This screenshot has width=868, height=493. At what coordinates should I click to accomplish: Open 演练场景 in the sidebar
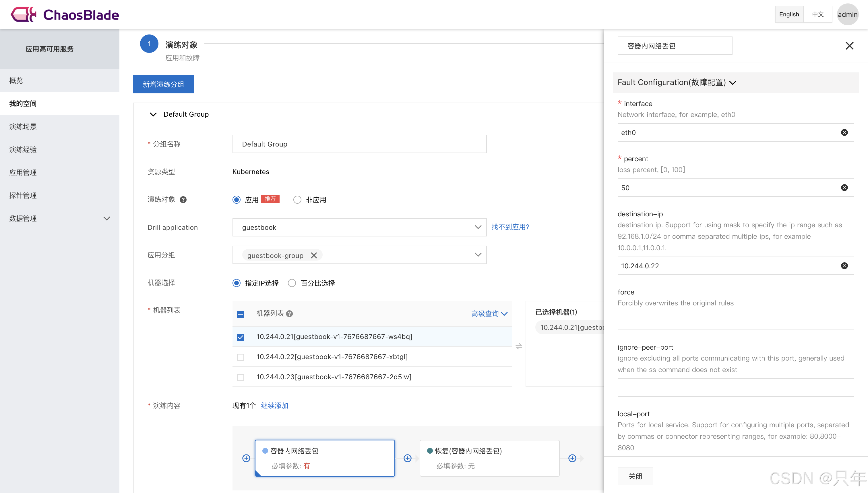pos(23,127)
